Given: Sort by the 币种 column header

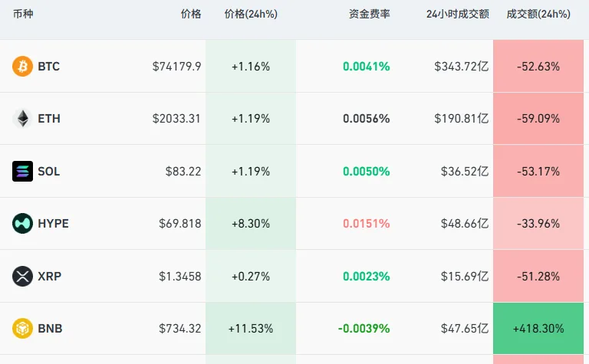Looking at the screenshot, I should click(x=23, y=14).
